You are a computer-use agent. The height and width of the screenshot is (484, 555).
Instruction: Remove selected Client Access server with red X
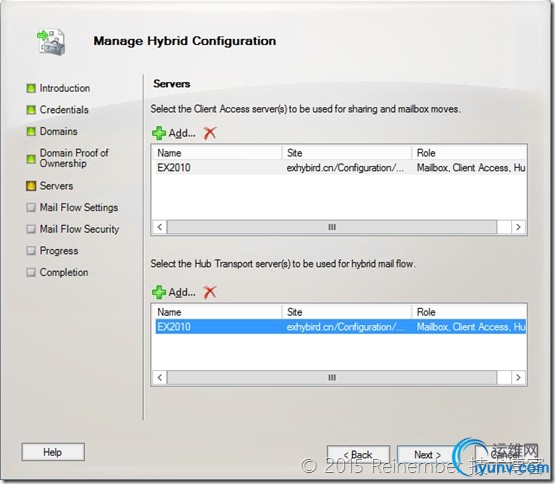click(x=210, y=133)
